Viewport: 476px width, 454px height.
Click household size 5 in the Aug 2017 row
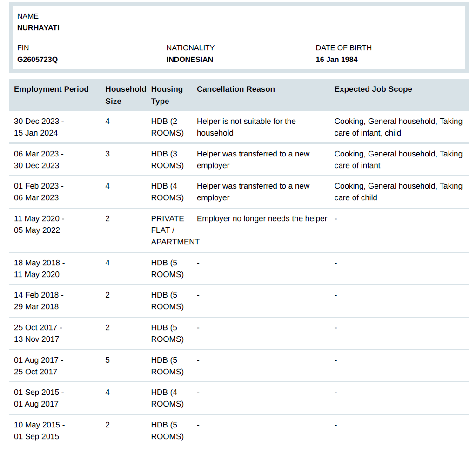click(x=107, y=360)
